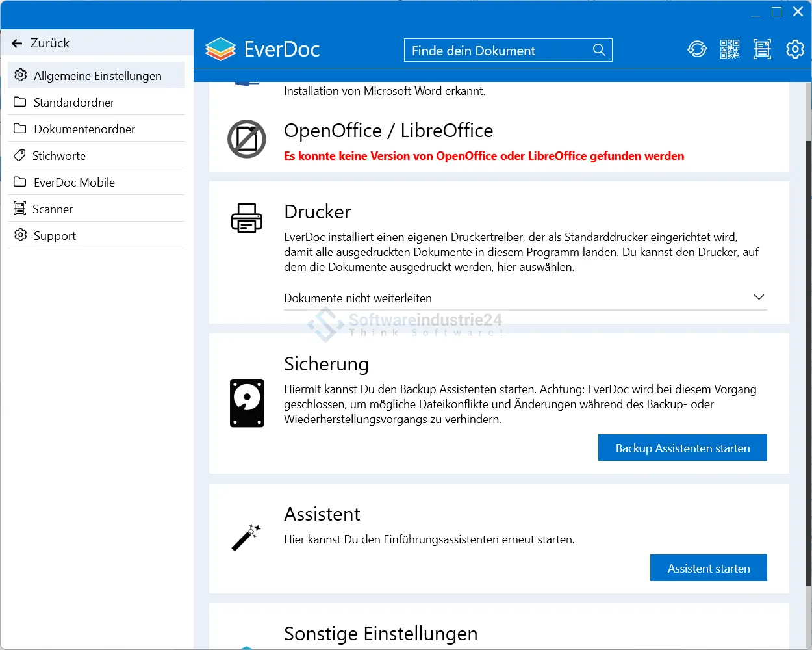Go back using Zurück
Screen dimensions: 812x650
(x=40, y=43)
